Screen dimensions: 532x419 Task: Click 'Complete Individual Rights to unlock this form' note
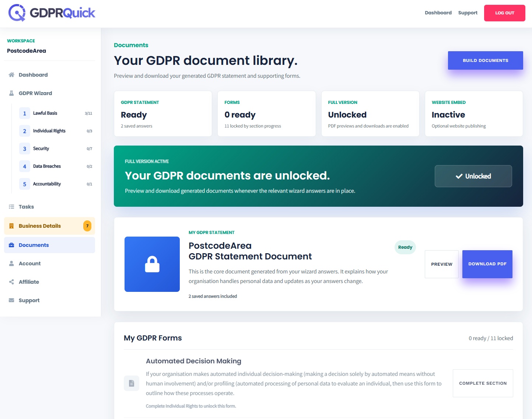pos(191,406)
